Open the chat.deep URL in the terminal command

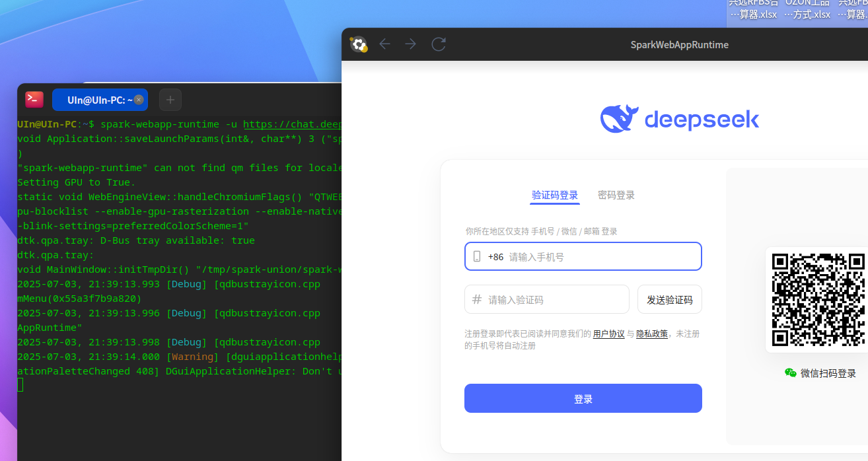click(x=292, y=124)
